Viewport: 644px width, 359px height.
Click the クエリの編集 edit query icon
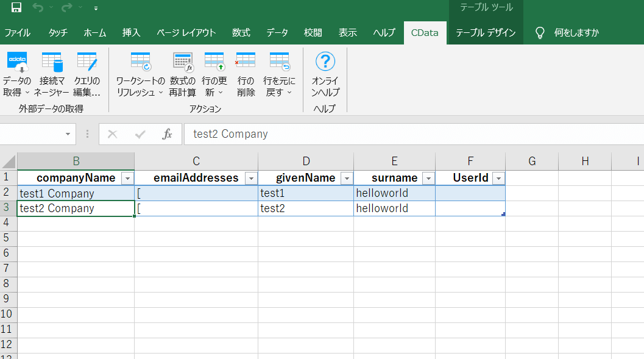87,63
